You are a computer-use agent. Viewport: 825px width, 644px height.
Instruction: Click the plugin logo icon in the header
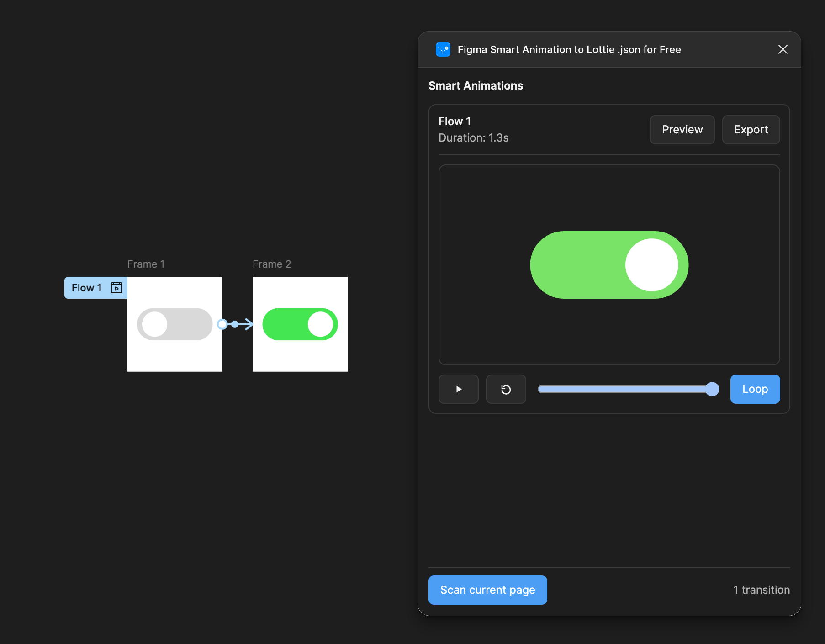pyautogui.click(x=443, y=49)
